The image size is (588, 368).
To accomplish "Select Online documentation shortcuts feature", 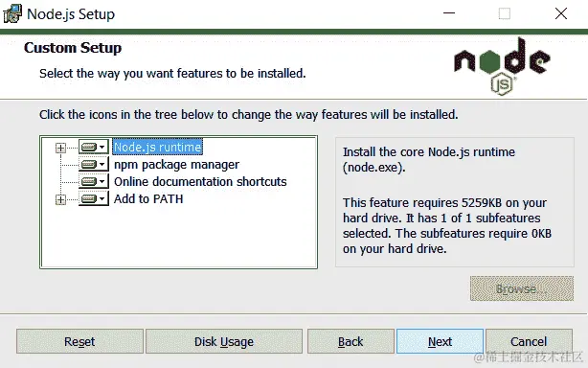I will click(200, 181).
